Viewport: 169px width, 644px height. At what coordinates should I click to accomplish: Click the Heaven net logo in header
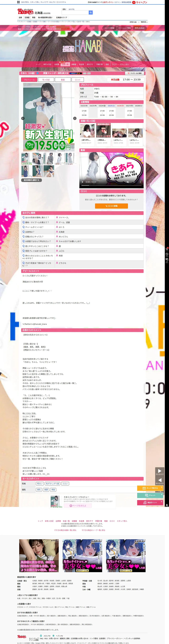(x=26, y=11)
